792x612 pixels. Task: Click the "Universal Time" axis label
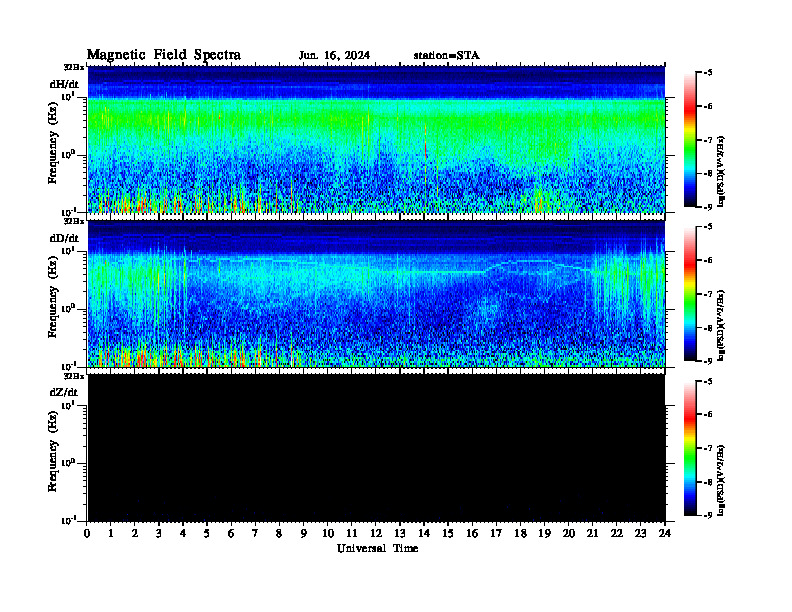pyautogui.click(x=377, y=548)
